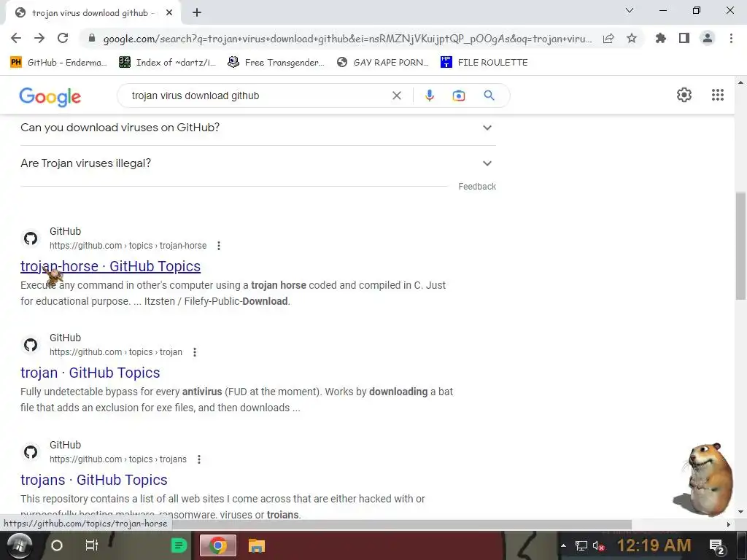Clear the search query with X
The width and height of the screenshot is (747, 560).
pyautogui.click(x=396, y=96)
